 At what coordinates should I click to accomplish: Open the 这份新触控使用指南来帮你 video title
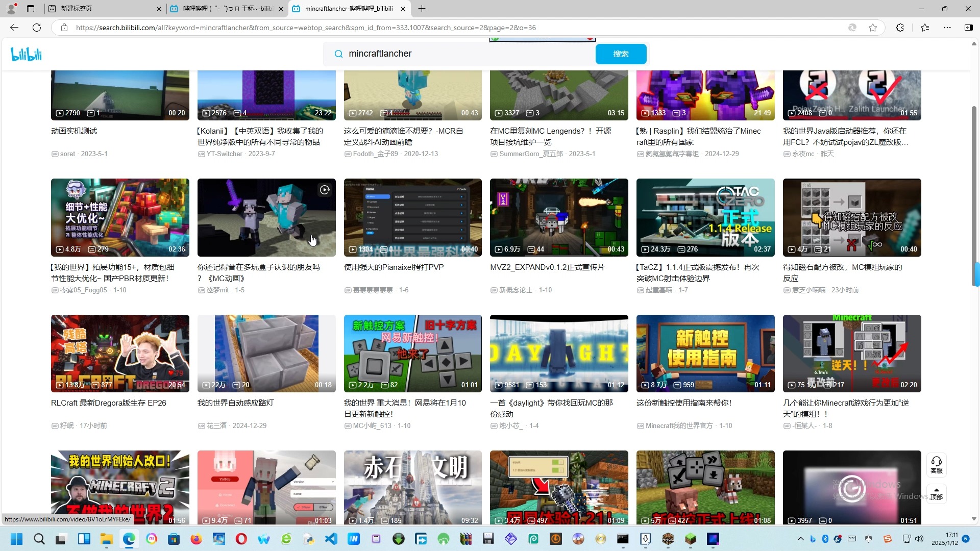(684, 403)
